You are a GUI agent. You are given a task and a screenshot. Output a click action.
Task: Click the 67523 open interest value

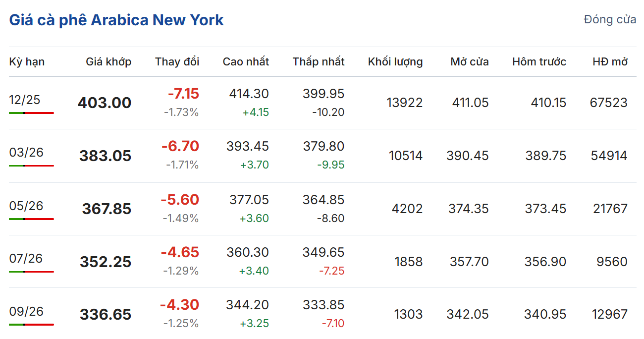click(x=608, y=103)
